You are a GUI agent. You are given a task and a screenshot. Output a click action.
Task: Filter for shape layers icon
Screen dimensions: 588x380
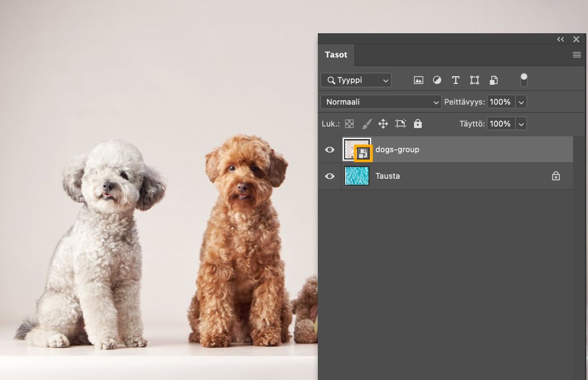475,80
